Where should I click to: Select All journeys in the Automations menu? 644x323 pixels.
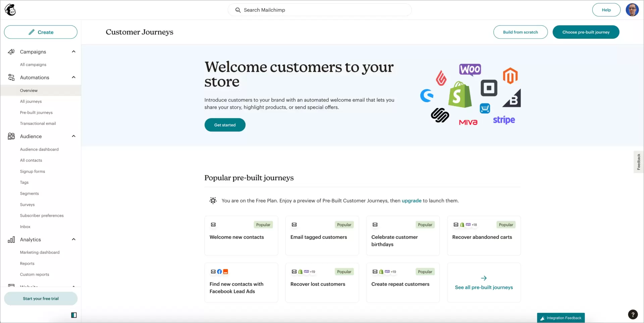[x=31, y=101]
